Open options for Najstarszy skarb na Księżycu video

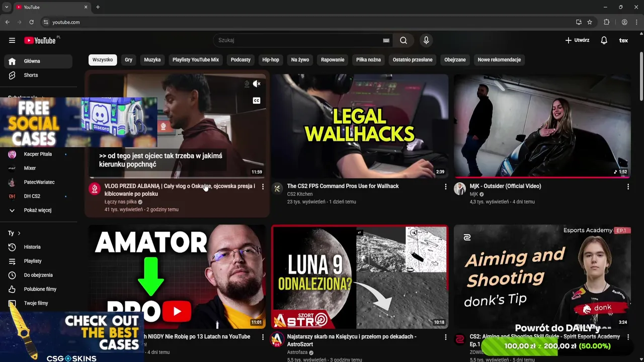click(445, 337)
